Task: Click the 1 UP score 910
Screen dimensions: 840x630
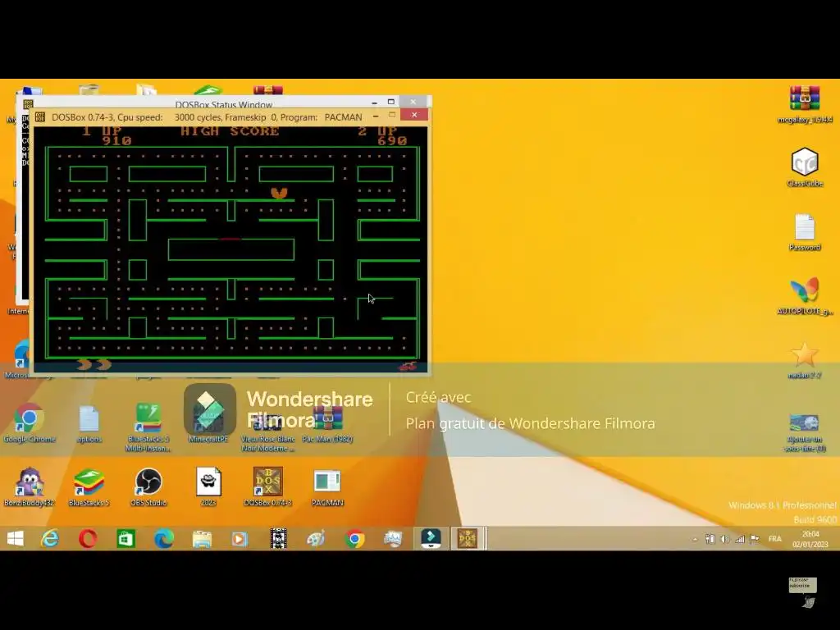Action: coord(116,141)
